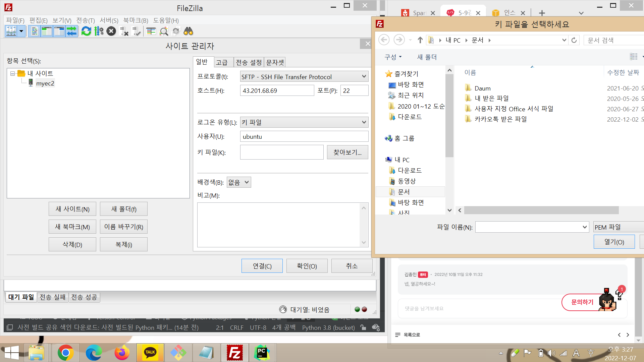Toggle transfer queue display icon
This screenshot has width=644, height=362.
coord(71,32)
